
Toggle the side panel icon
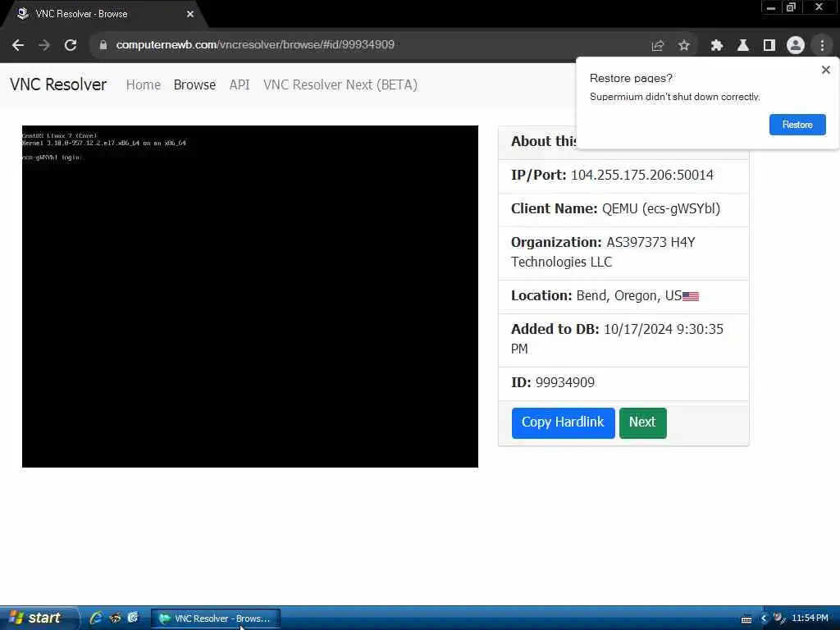point(769,46)
